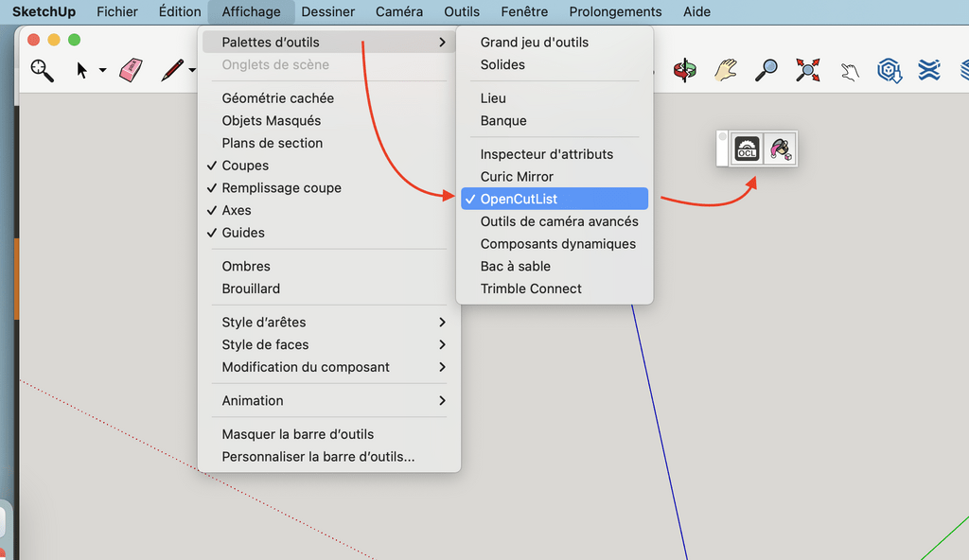Viewport: 969px width, 560px height.
Task: Toggle Remplissage coupe option
Action: tap(328, 188)
